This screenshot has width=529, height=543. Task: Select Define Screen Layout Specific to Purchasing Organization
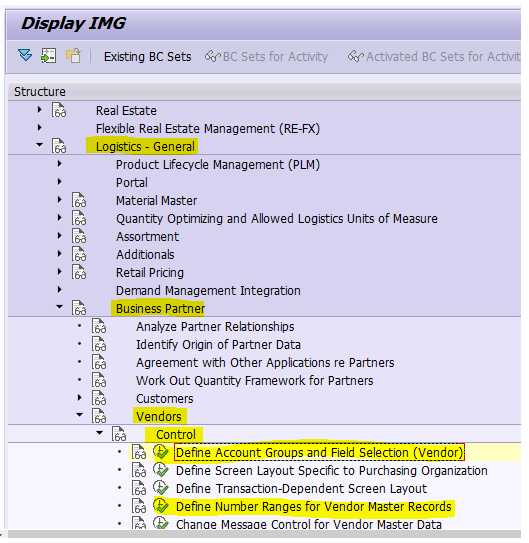332,471
